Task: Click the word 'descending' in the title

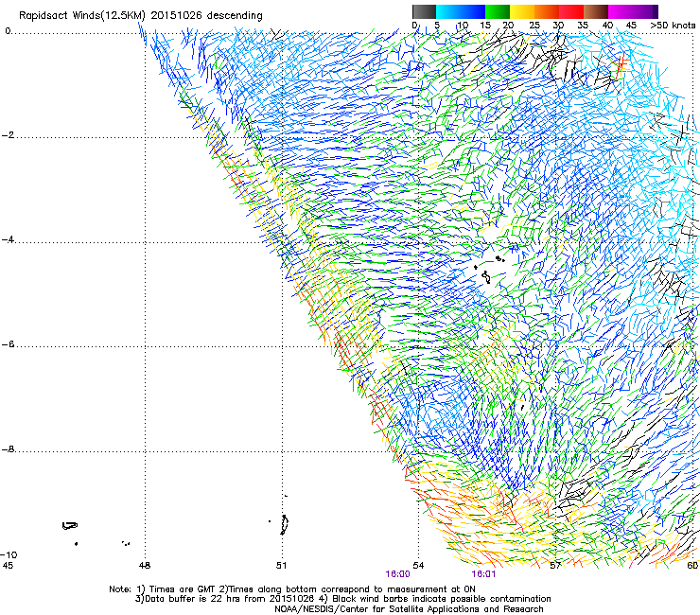Action: point(235,16)
